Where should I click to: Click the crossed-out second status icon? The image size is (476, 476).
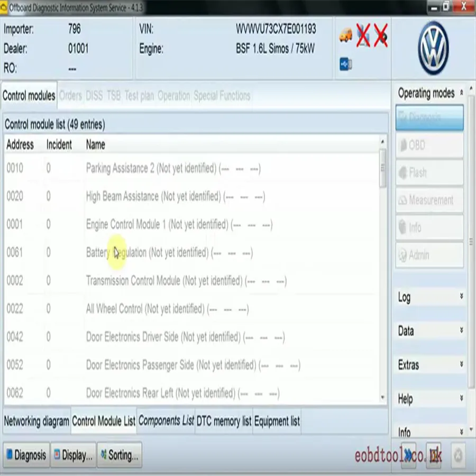pyautogui.click(x=381, y=35)
